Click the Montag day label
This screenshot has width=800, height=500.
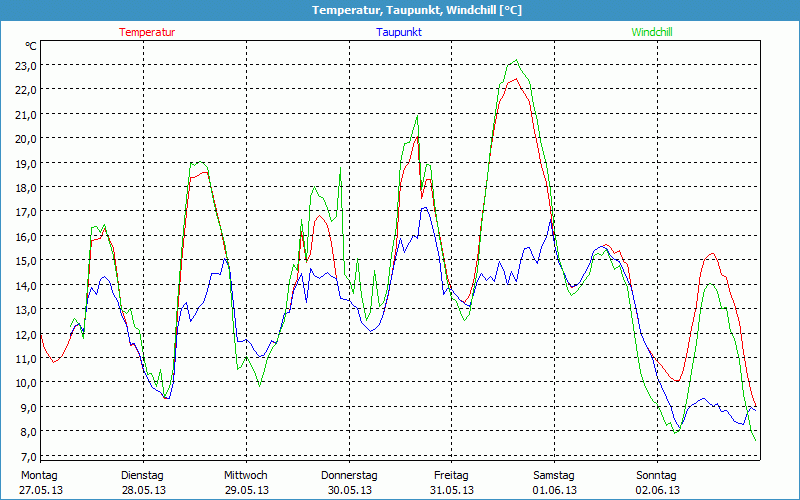point(39,475)
